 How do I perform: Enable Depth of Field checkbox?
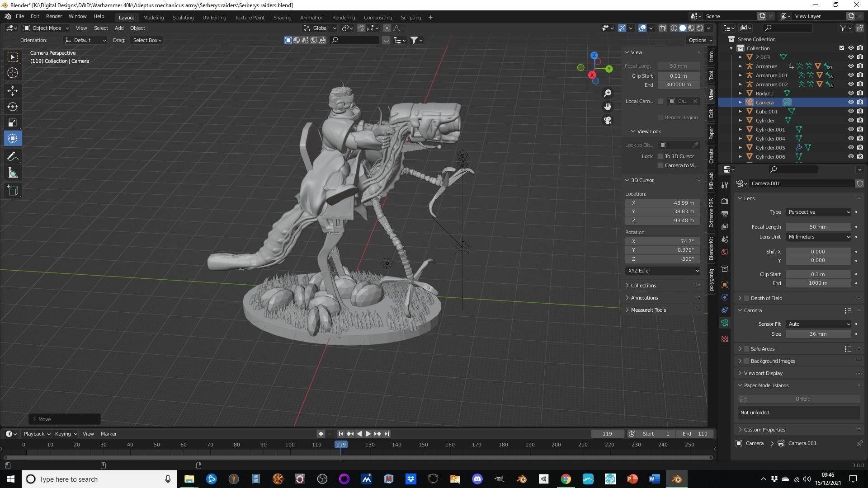[x=746, y=298]
